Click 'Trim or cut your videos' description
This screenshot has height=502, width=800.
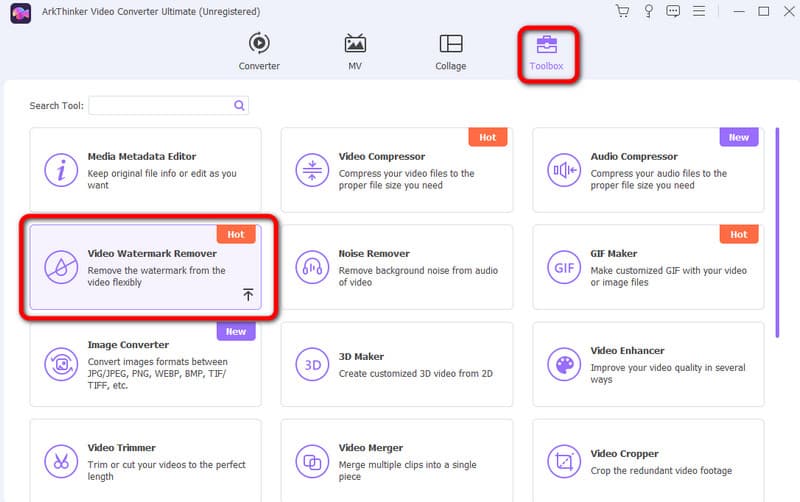coord(166,470)
